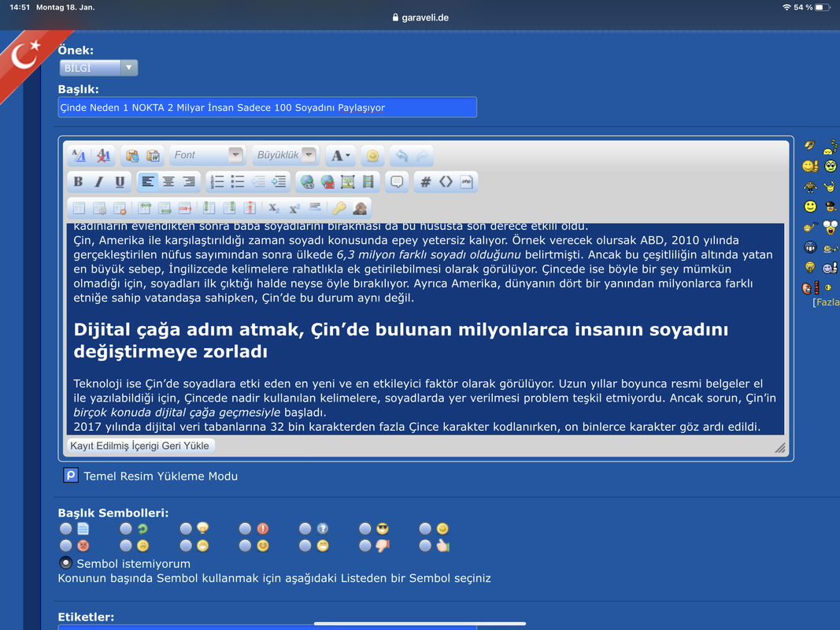Toggle bold formatting in the editor toolbar
The image size is (840, 630).
click(78, 182)
